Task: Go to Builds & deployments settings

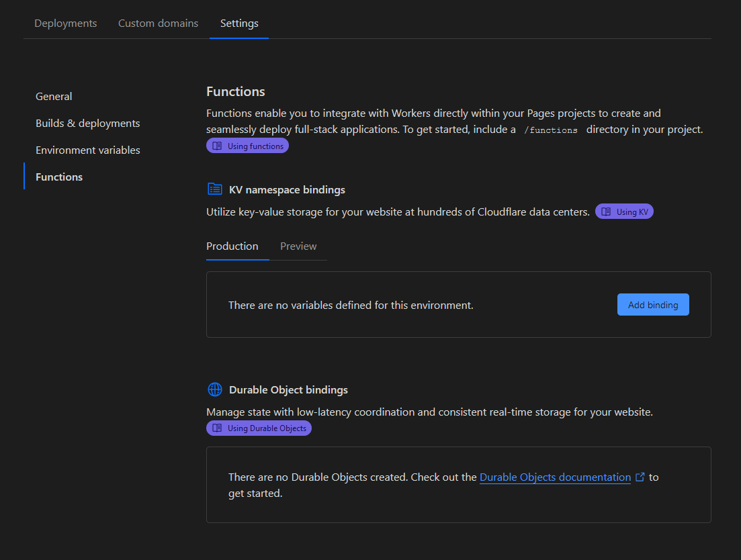Action: pos(87,124)
